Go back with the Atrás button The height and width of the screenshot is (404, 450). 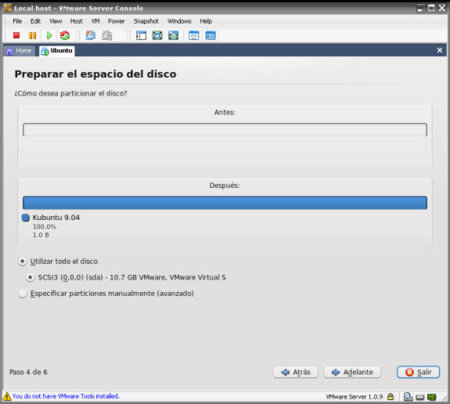(x=296, y=372)
